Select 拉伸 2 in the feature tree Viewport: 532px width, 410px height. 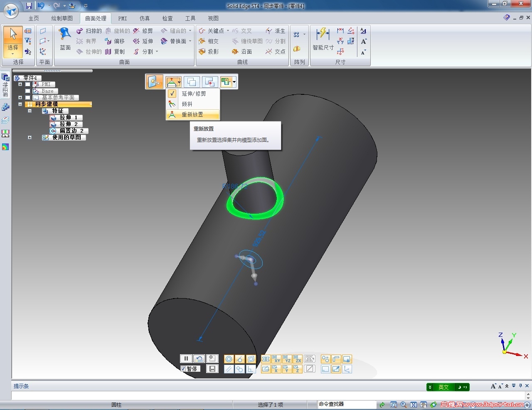pyautogui.click(x=66, y=124)
